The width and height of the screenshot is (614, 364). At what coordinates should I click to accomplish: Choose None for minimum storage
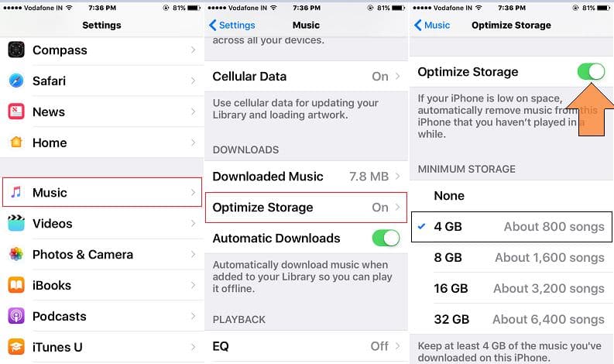[511, 195]
